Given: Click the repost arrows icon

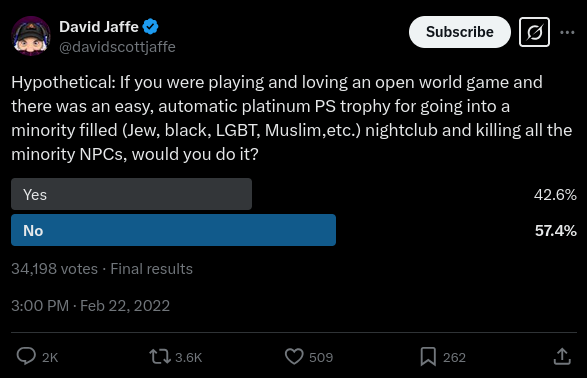Looking at the screenshot, I should 160,356.
